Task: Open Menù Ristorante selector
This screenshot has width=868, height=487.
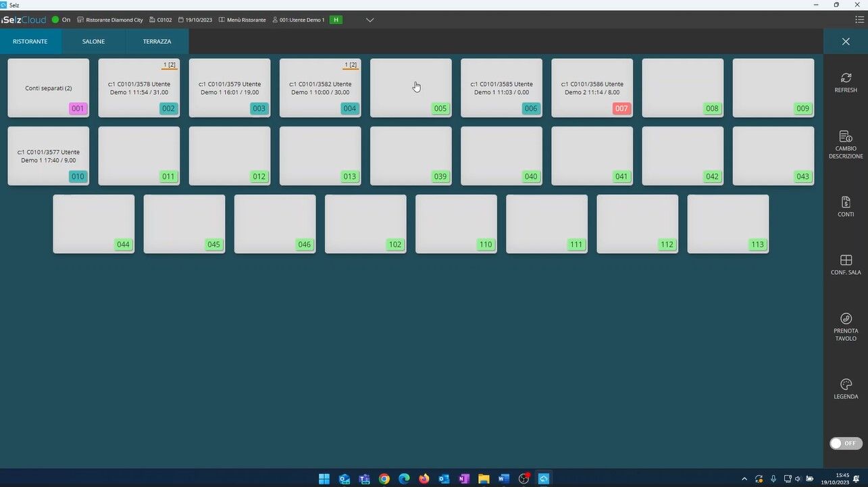Action: tap(242, 20)
